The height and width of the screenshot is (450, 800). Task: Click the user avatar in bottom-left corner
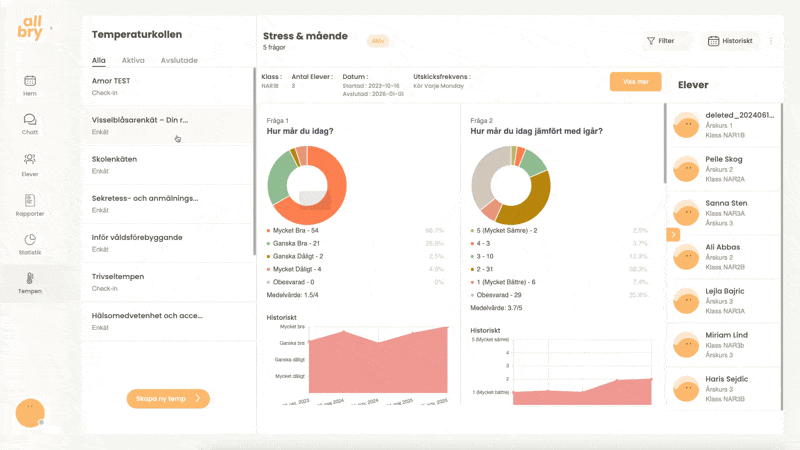coord(30,412)
